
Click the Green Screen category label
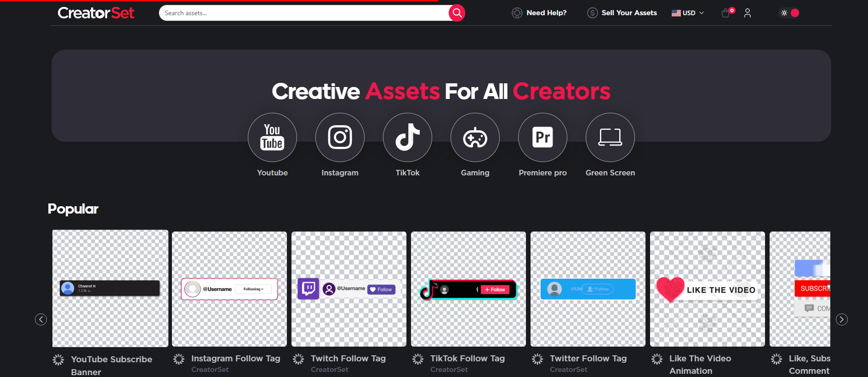tap(610, 173)
